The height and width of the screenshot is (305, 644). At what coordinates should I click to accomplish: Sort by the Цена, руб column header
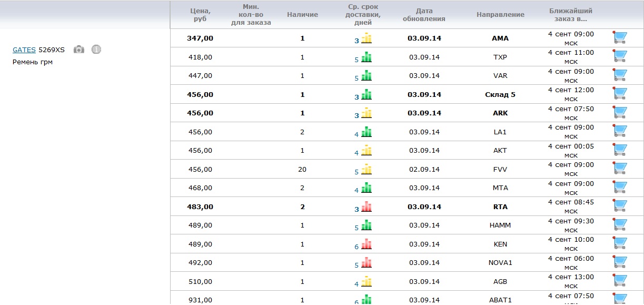click(200, 15)
